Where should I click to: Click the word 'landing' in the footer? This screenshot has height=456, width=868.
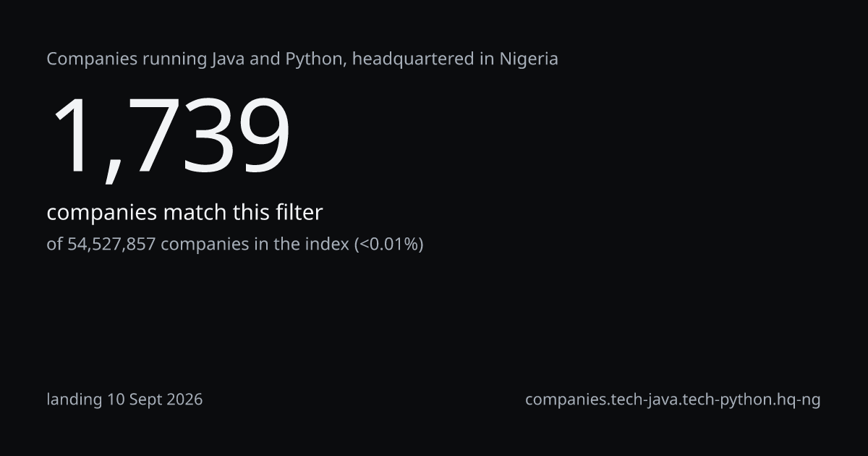click(75, 399)
